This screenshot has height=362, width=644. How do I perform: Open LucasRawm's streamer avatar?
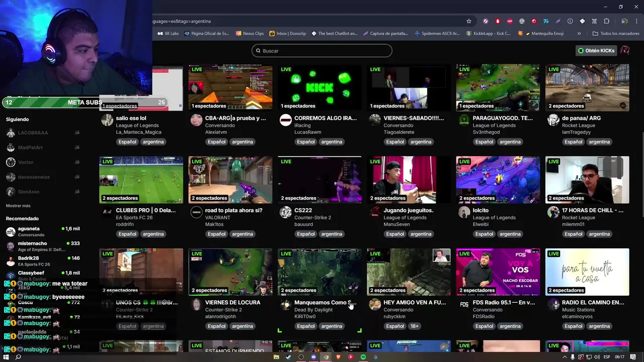[x=285, y=120]
